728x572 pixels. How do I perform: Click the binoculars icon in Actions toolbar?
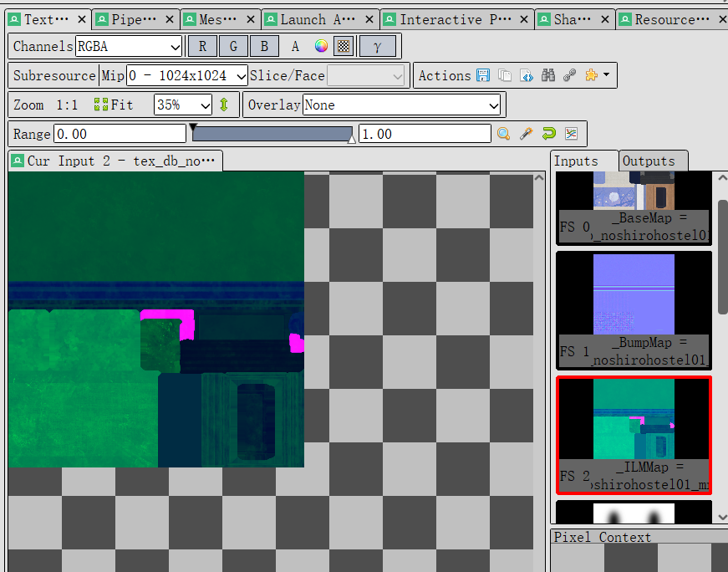(548, 75)
